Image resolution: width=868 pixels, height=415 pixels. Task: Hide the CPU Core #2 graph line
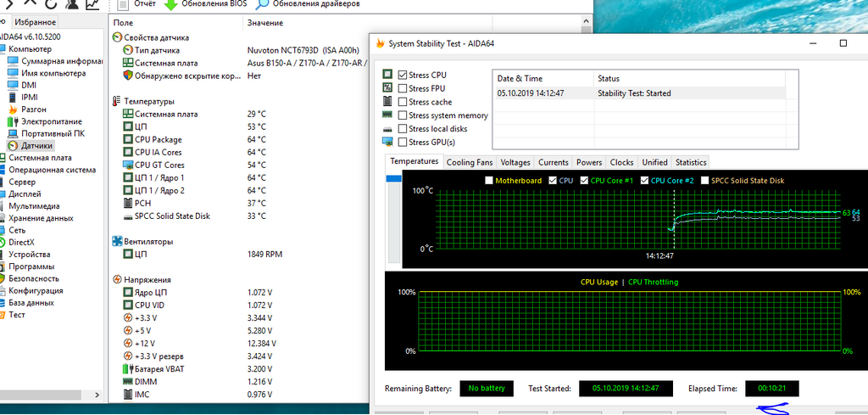644,181
